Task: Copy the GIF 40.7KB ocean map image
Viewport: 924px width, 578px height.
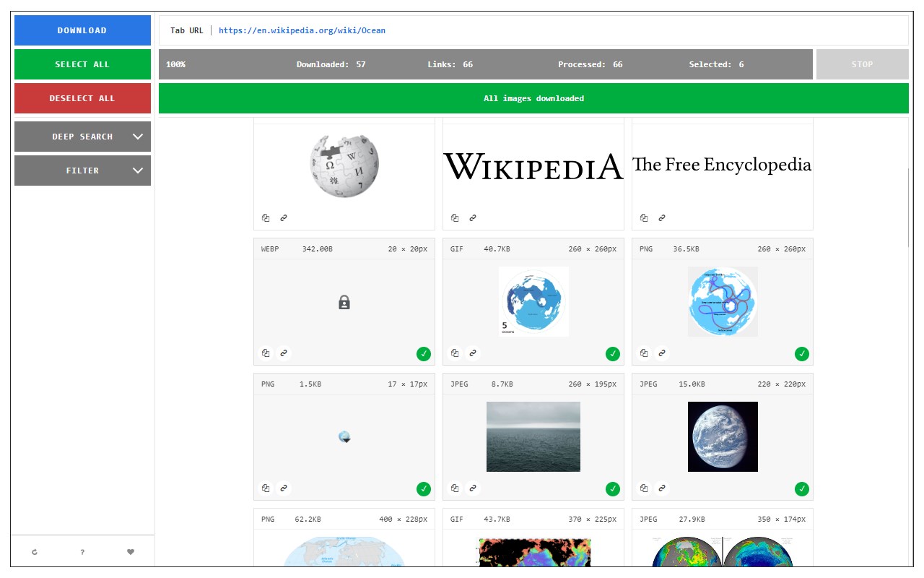Action: (x=455, y=353)
